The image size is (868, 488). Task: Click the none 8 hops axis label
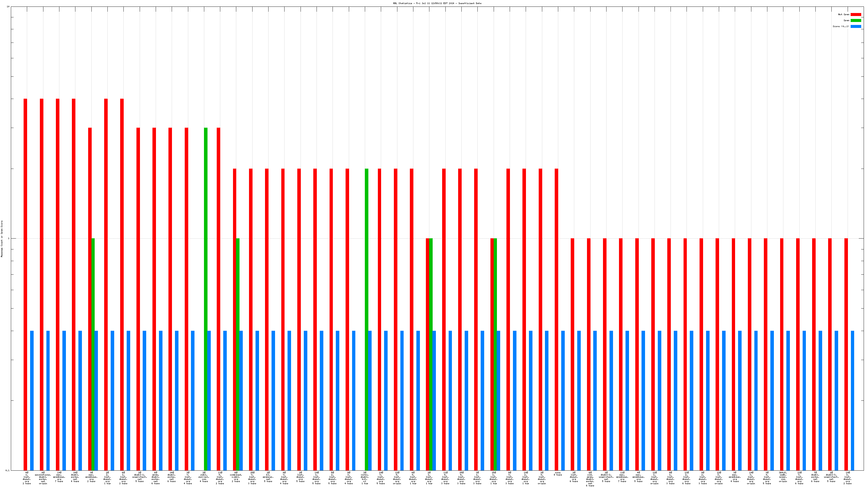(x=558, y=474)
